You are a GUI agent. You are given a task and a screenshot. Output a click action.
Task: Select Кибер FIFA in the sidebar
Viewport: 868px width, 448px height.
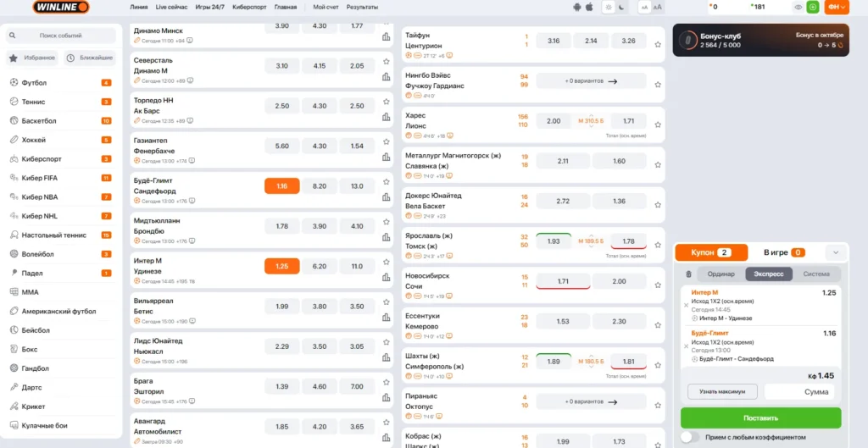(x=61, y=178)
